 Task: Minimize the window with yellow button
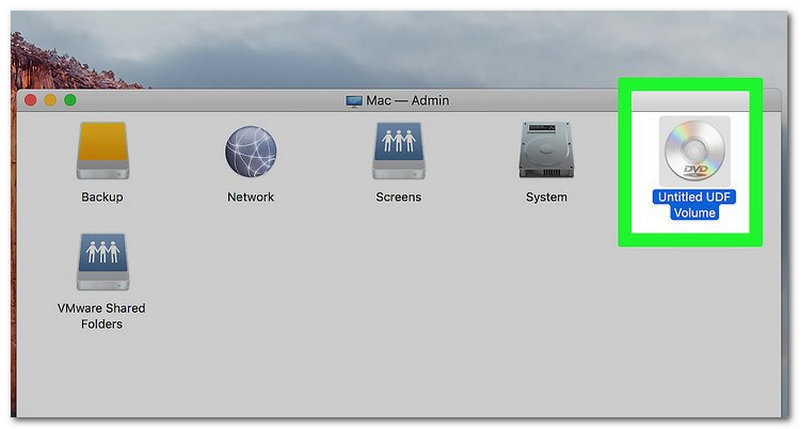(50, 100)
